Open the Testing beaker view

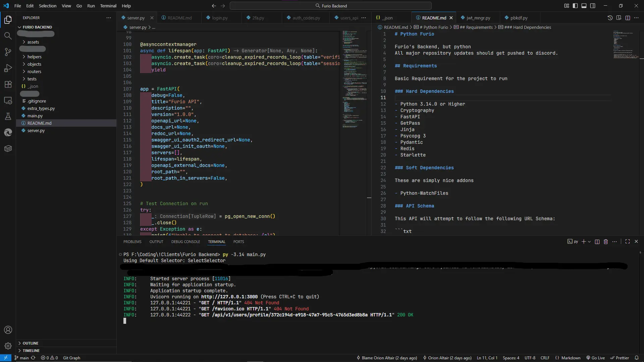8,116
